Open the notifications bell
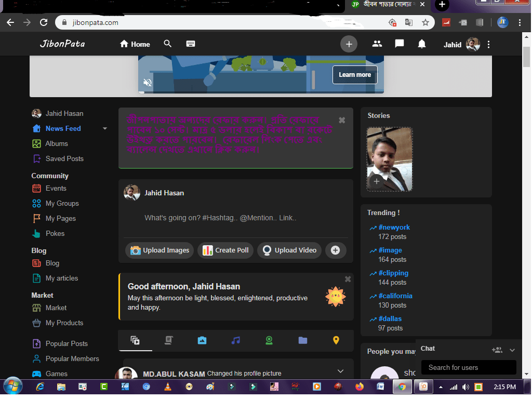This screenshot has height=399, width=532. point(422,44)
